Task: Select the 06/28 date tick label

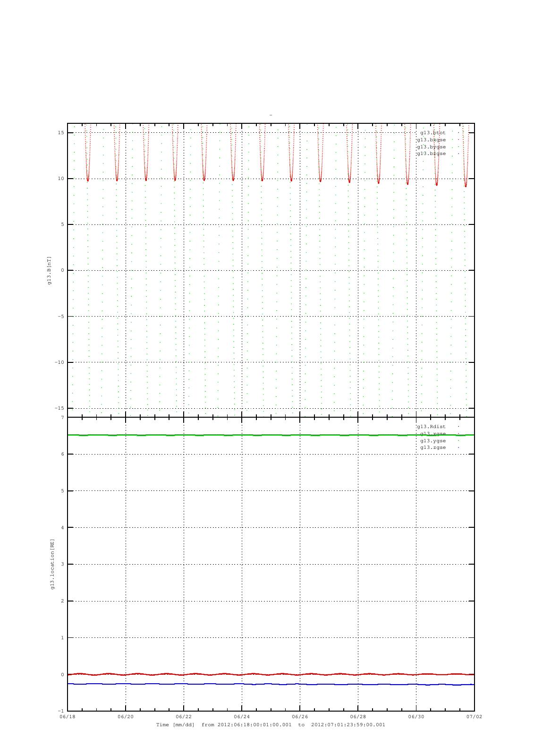Action: 358,716
